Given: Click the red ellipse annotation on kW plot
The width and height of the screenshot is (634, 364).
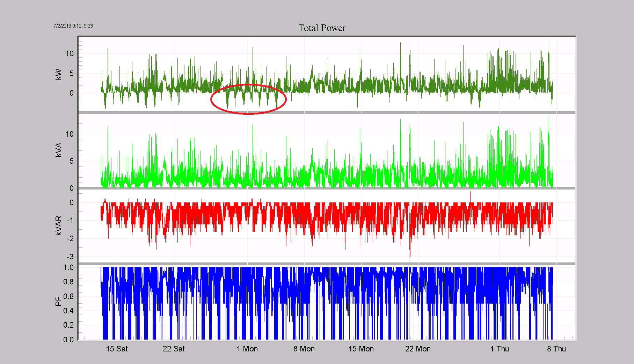Looking at the screenshot, I should click(249, 99).
